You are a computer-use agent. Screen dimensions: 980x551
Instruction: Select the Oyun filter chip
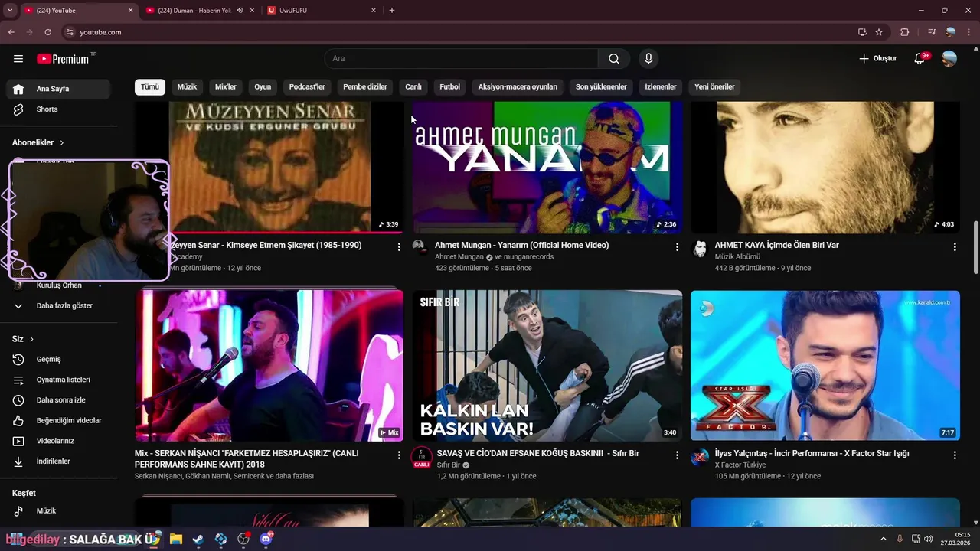tap(263, 87)
